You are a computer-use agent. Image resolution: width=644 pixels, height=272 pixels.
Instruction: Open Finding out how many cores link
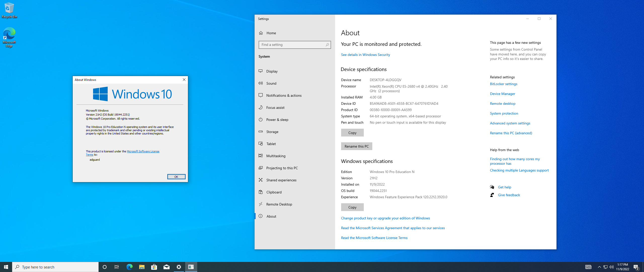(515, 161)
